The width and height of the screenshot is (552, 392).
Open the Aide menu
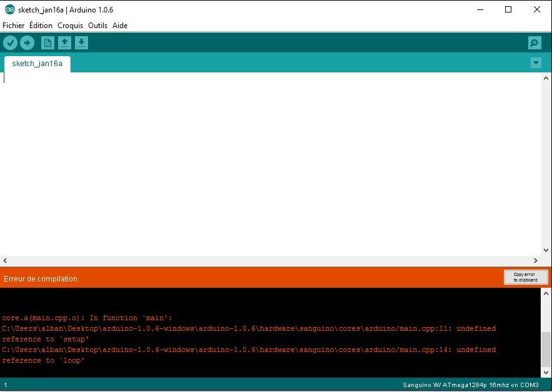tap(120, 26)
